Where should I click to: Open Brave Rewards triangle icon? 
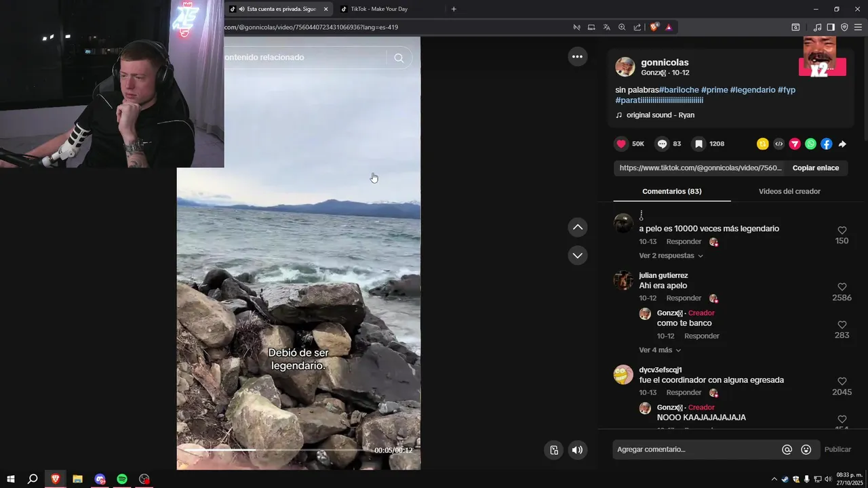(x=669, y=27)
